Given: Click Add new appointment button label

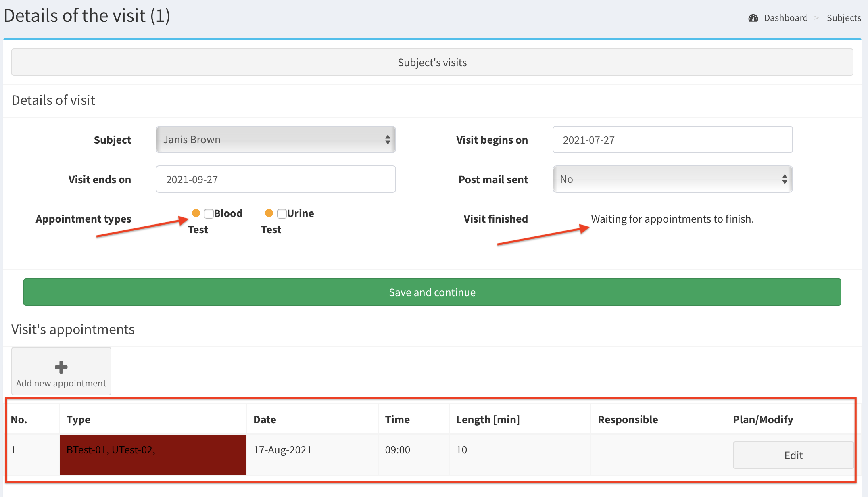Looking at the screenshot, I should pos(61,383).
